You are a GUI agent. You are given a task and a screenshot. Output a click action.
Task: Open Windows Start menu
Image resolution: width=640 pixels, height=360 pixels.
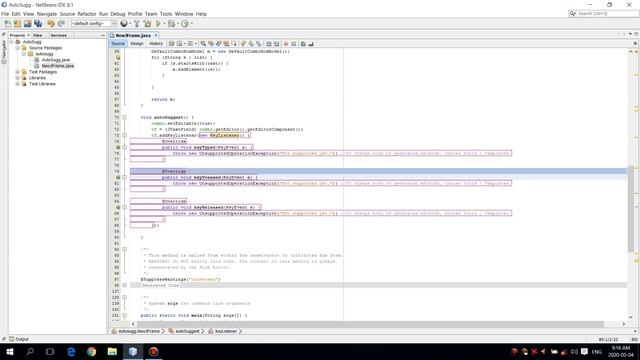[x=10, y=351]
